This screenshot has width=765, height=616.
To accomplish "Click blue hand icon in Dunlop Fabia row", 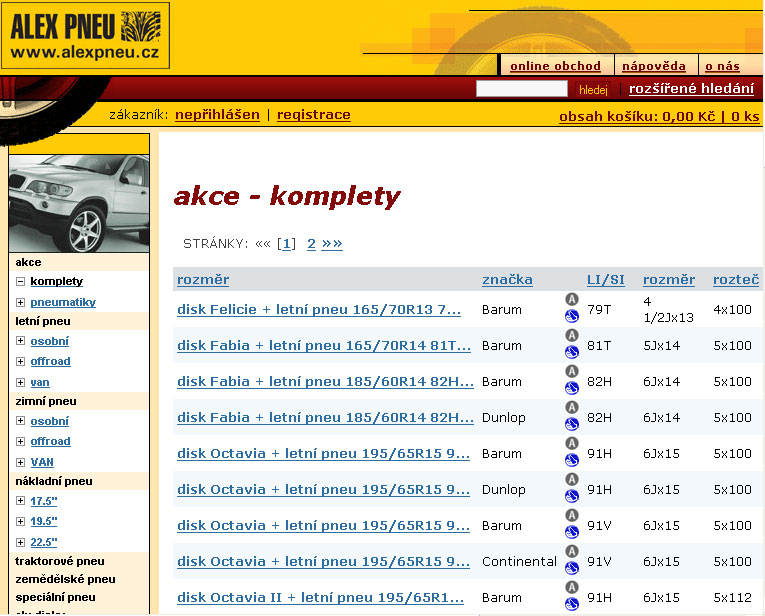I will click(x=572, y=424).
